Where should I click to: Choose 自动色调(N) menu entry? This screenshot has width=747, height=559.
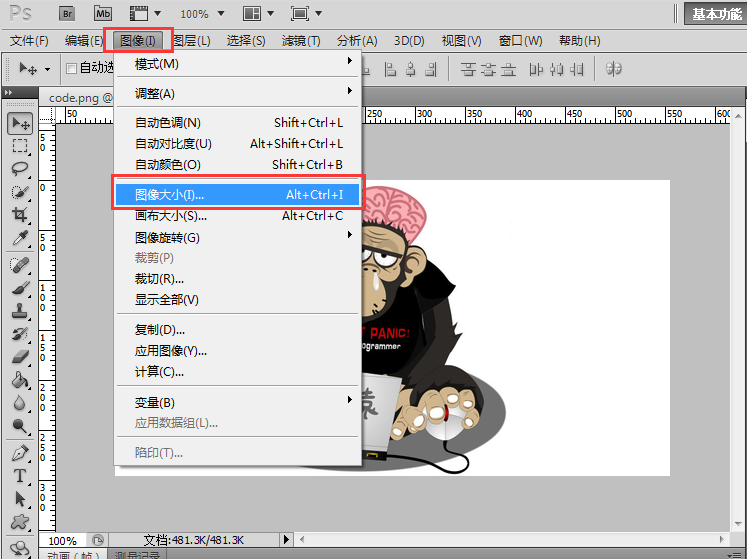(x=237, y=122)
